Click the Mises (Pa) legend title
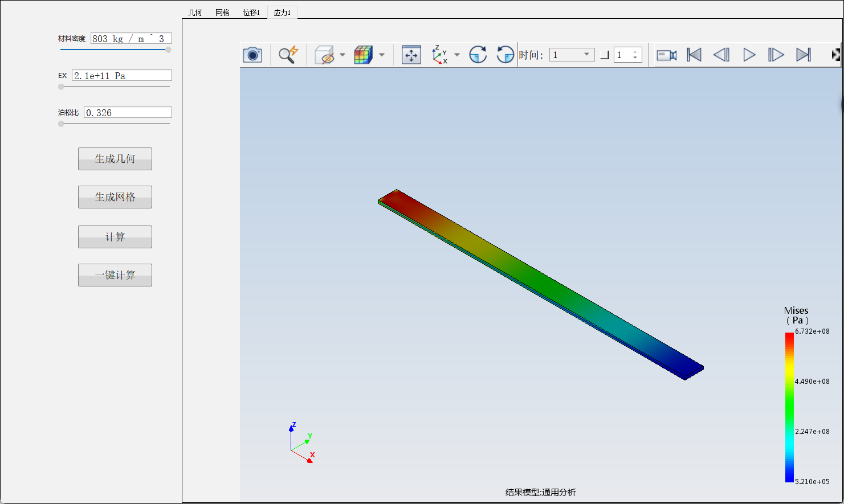The height and width of the screenshot is (504, 844). (796, 315)
